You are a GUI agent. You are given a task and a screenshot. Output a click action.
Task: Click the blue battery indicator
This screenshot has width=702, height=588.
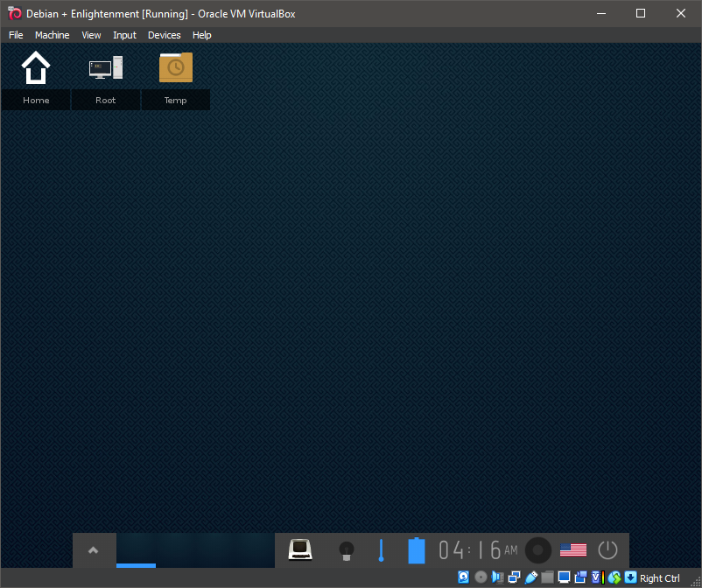417,550
